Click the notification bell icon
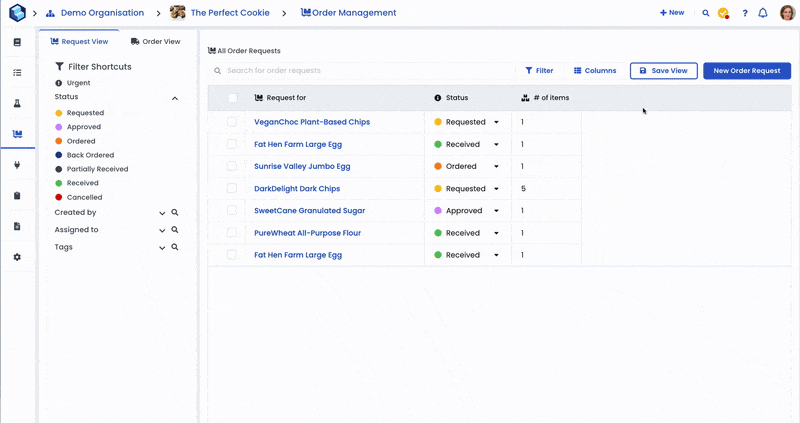 tap(763, 13)
